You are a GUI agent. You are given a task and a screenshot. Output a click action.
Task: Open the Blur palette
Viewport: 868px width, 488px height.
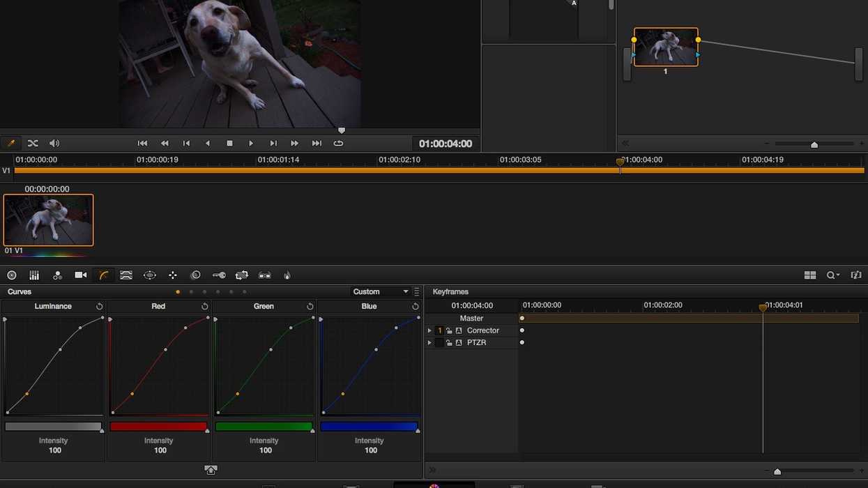196,275
